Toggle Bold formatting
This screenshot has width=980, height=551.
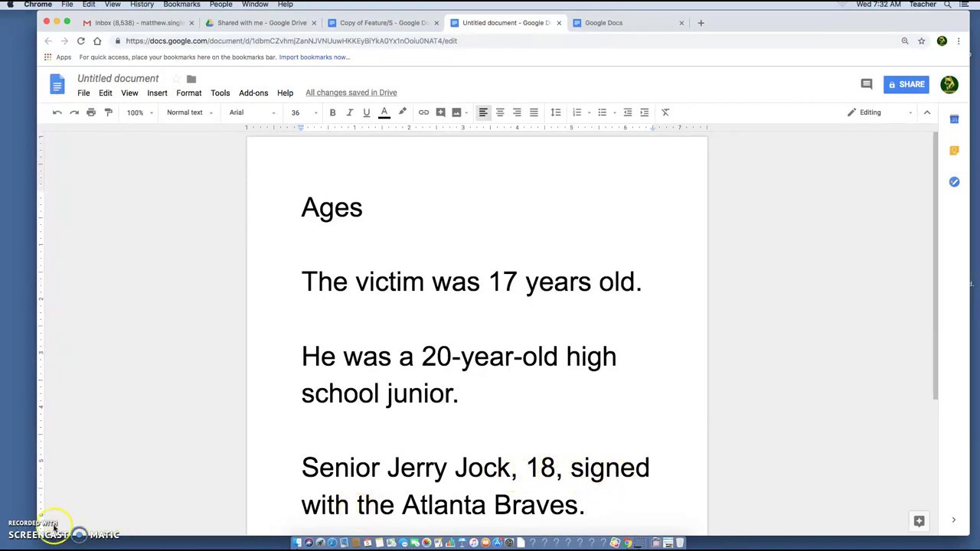tap(332, 112)
